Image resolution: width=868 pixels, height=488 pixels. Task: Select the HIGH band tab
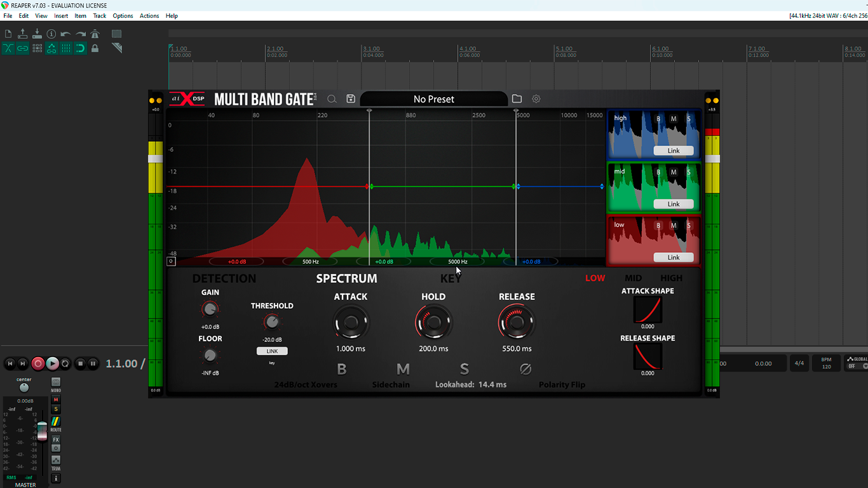click(x=671, y=278)
